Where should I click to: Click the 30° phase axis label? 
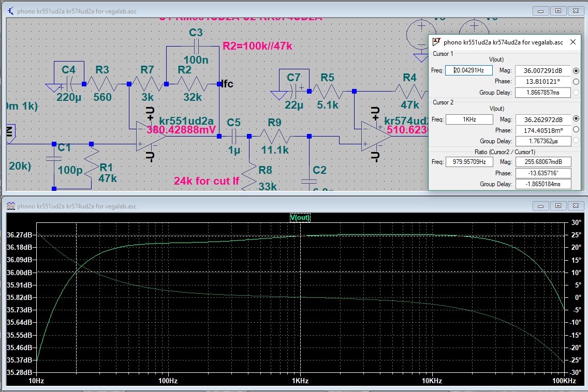[x=576, y=222]
